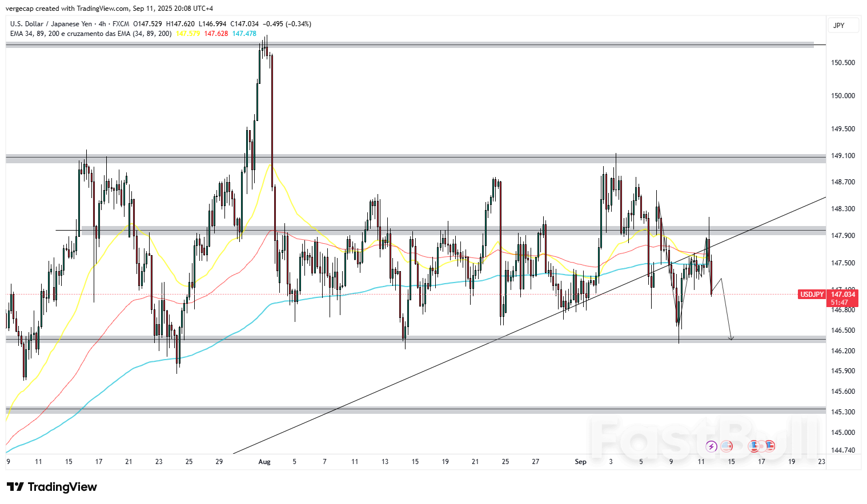Click the Sep label on time axis
Image resolution: width=867 pixels, height=504 pixels.
[580, 462]
